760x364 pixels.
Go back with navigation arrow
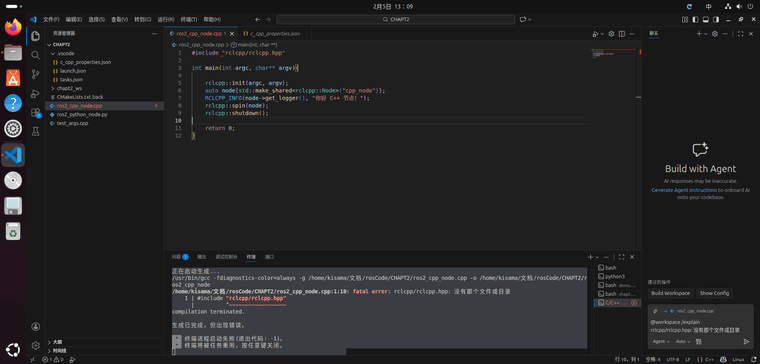tap(258, 19)
